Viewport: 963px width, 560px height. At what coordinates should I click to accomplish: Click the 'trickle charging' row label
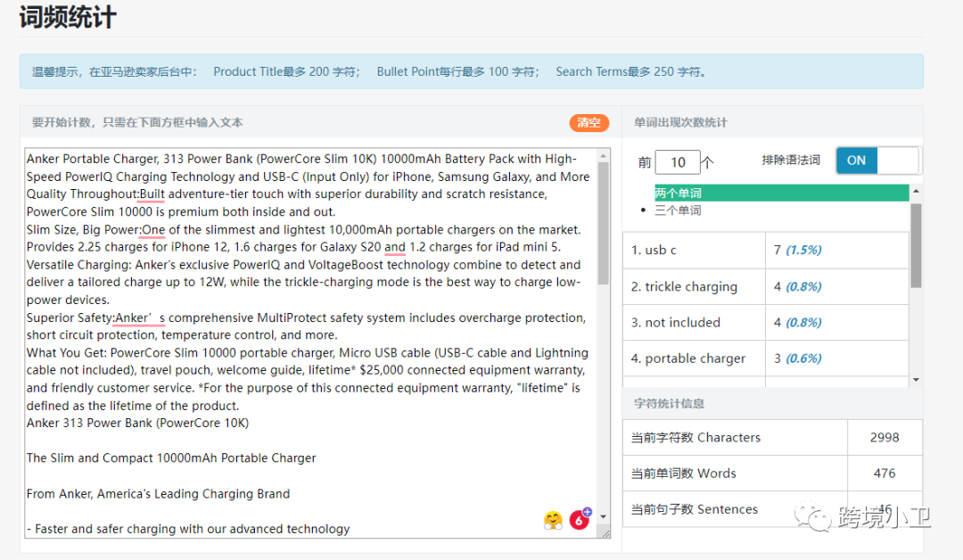(x=684, y=287)
